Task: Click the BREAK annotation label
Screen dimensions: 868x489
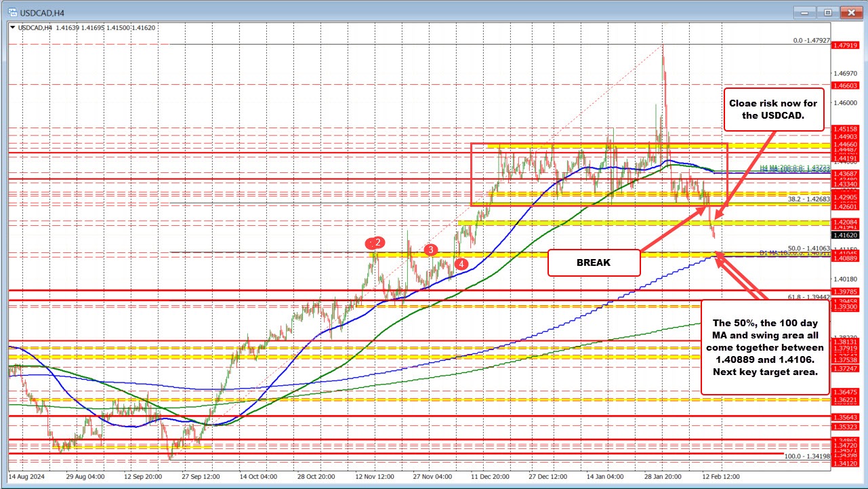Action: (x=594, y=262)
